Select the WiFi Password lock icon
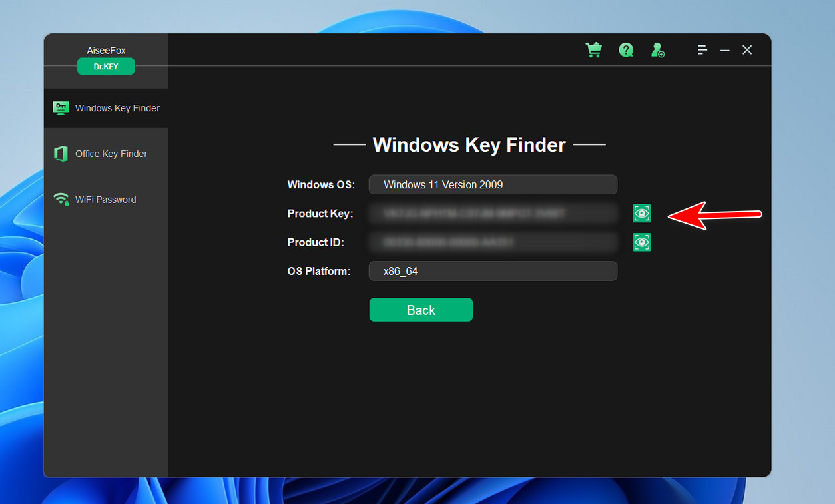Image resolution: width=835 pixels, height=504 pixels. coord(61,199)
